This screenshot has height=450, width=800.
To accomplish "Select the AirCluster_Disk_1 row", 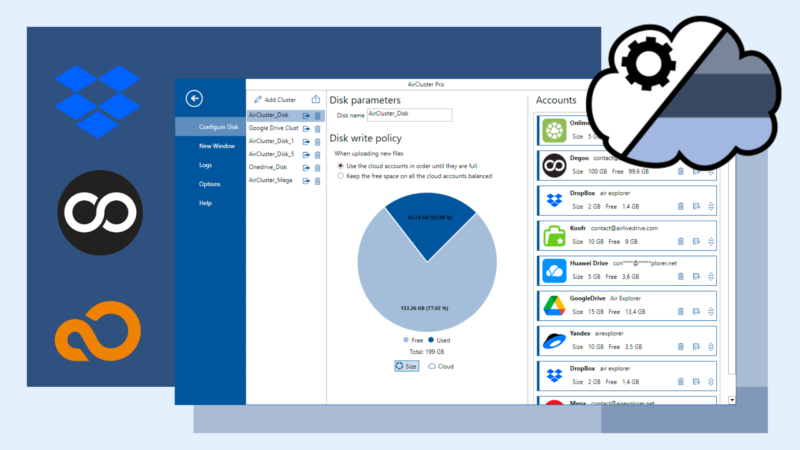I will (x=286, y=141).
